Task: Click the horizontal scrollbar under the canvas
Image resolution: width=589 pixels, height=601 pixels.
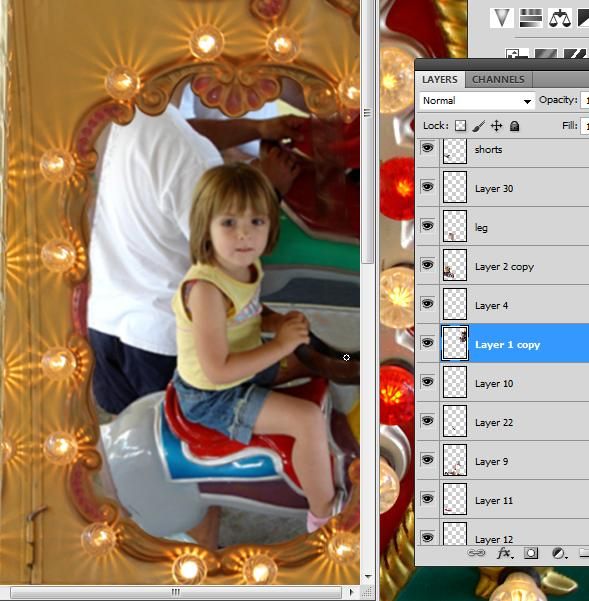Action: coord(176,592)
